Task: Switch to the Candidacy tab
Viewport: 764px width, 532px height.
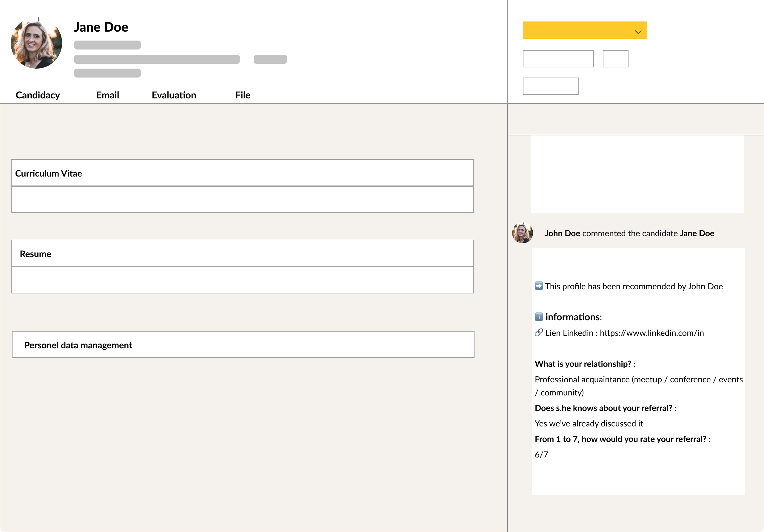Action: coord(38,95)
